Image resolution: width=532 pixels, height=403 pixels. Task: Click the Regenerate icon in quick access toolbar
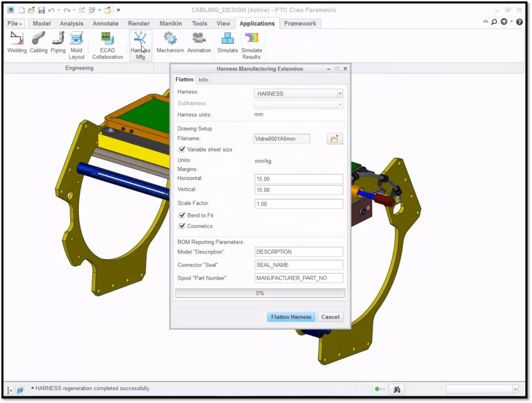82,10
